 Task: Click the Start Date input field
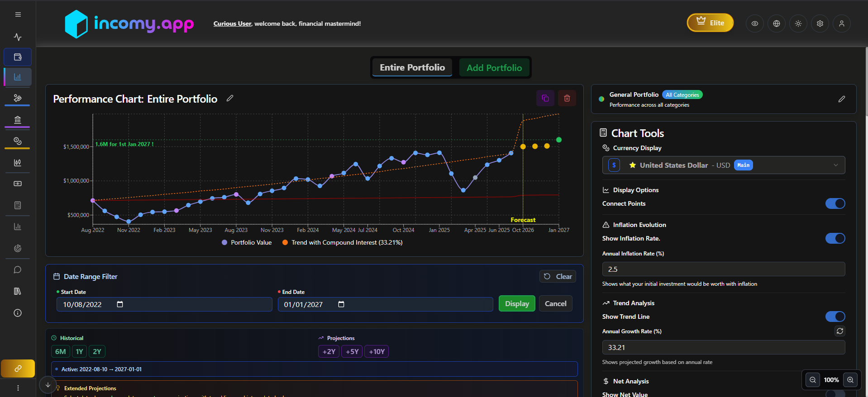point(164,304)
